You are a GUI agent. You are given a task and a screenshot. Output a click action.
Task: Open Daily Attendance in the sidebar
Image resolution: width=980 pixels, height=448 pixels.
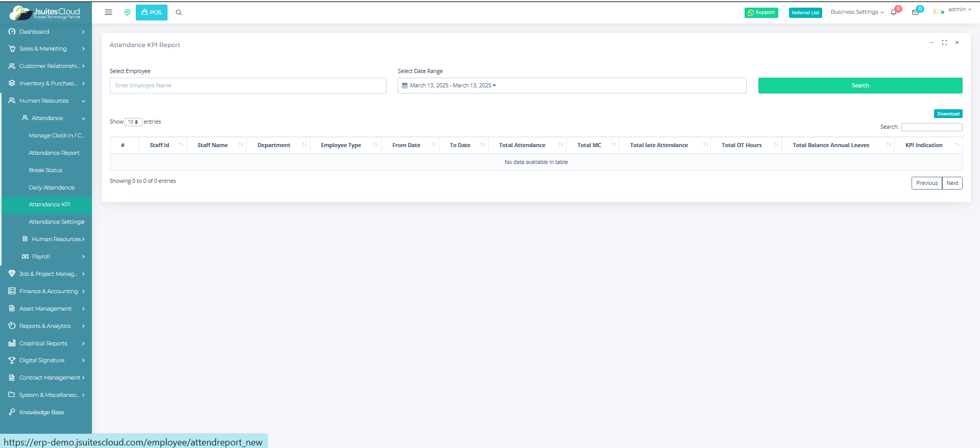coord(52,187)
